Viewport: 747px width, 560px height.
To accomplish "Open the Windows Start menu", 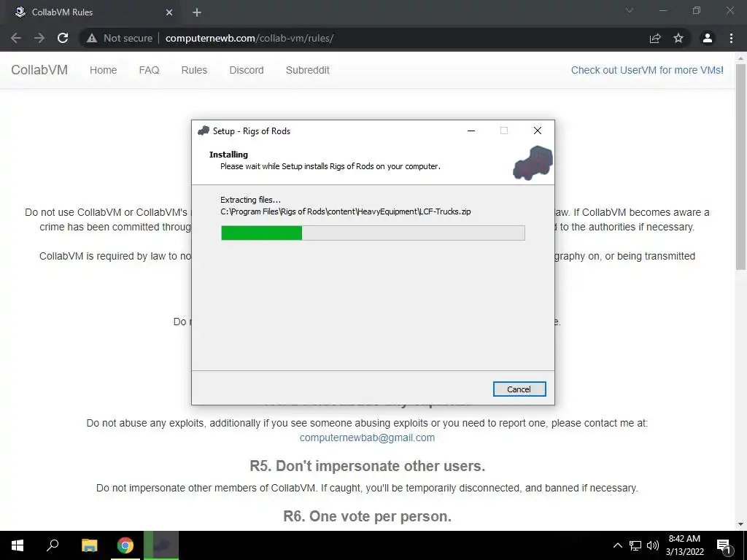I will click(x=18, y=545).
